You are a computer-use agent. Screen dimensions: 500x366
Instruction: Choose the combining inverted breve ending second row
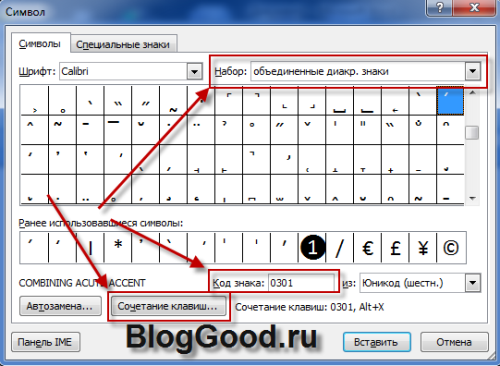(x=450, y=130)
